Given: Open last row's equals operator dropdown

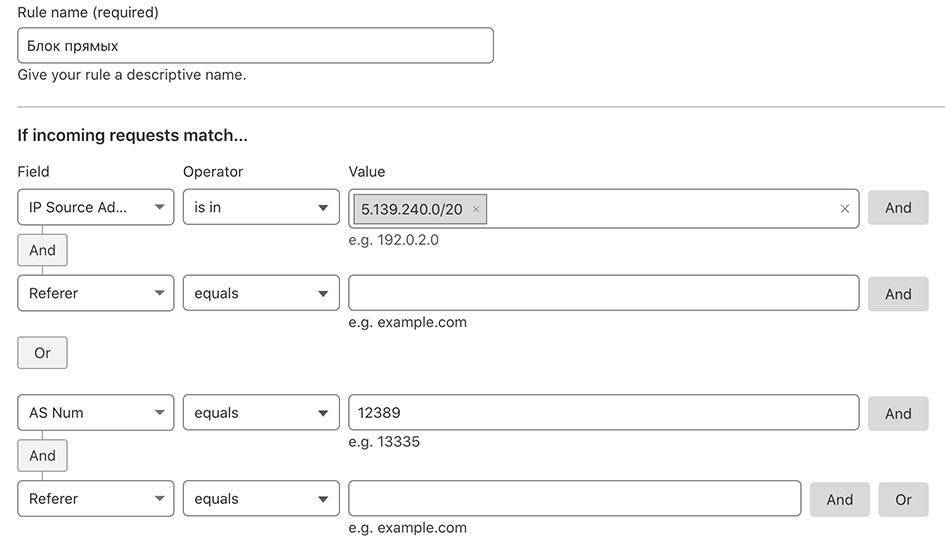Looking at the screenshot, I should tap(261, 499).
